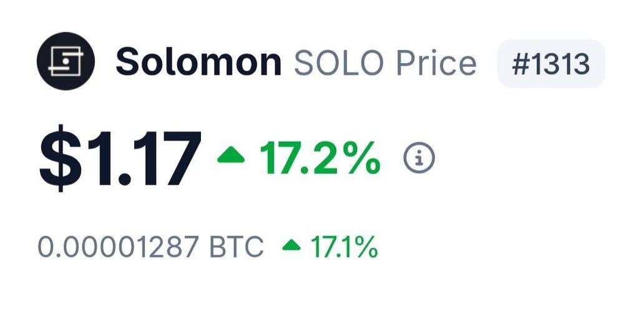Image resolution: width=644 pixels, height=328 pixels.
Task: Click the 0.00001287 BTC price number
Action: point(117,247)
